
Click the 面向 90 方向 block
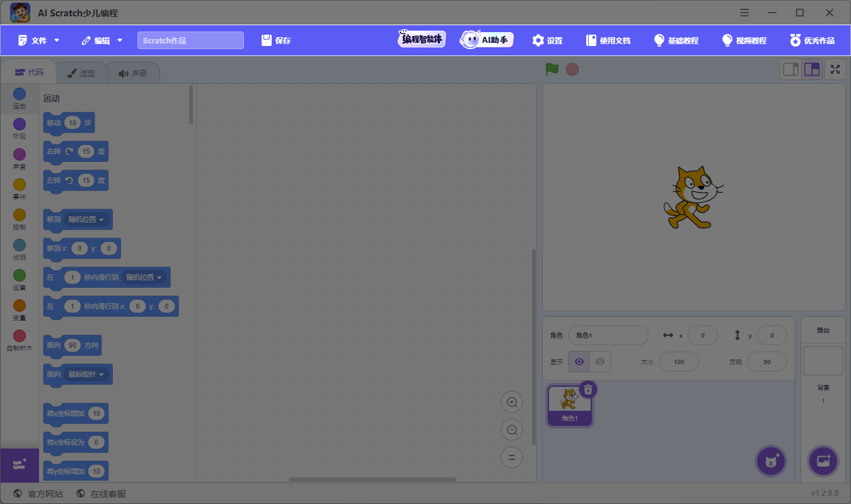[72, 345]
